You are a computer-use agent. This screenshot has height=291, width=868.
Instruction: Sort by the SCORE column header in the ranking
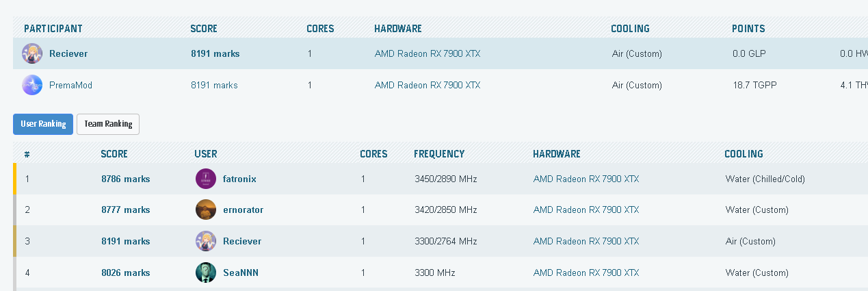(114, 154)
